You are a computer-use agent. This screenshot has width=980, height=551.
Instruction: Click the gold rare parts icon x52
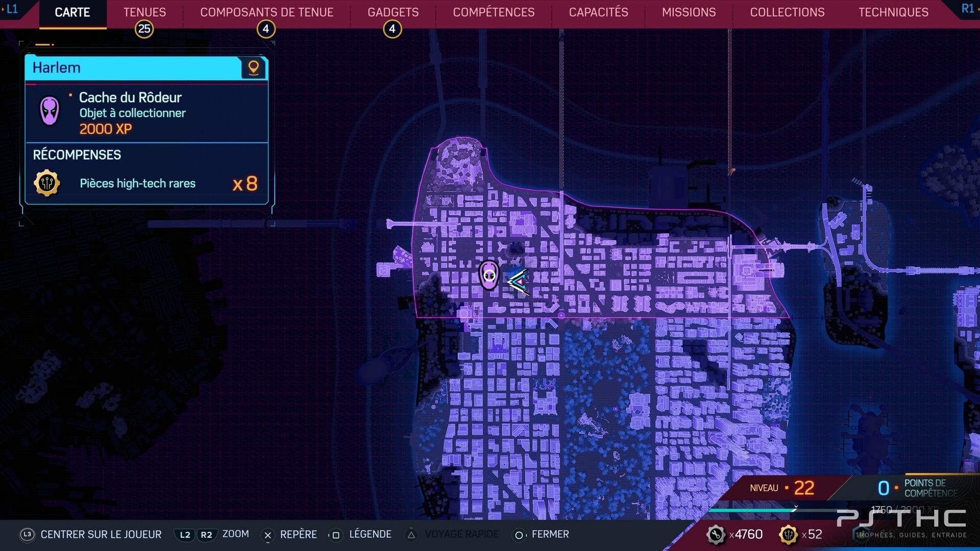[x=789, y=535]
